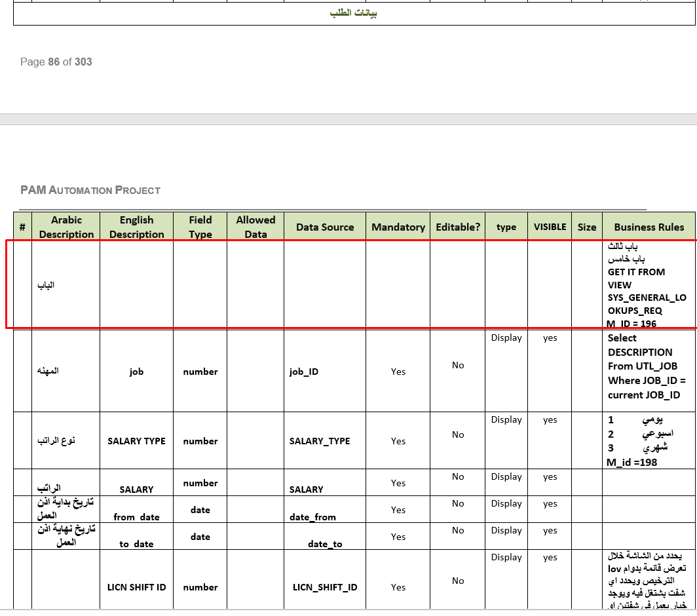The width and height of the screenshot is (697, 616).
Task: Click the 'type' column header
Action: coord(506,227)
